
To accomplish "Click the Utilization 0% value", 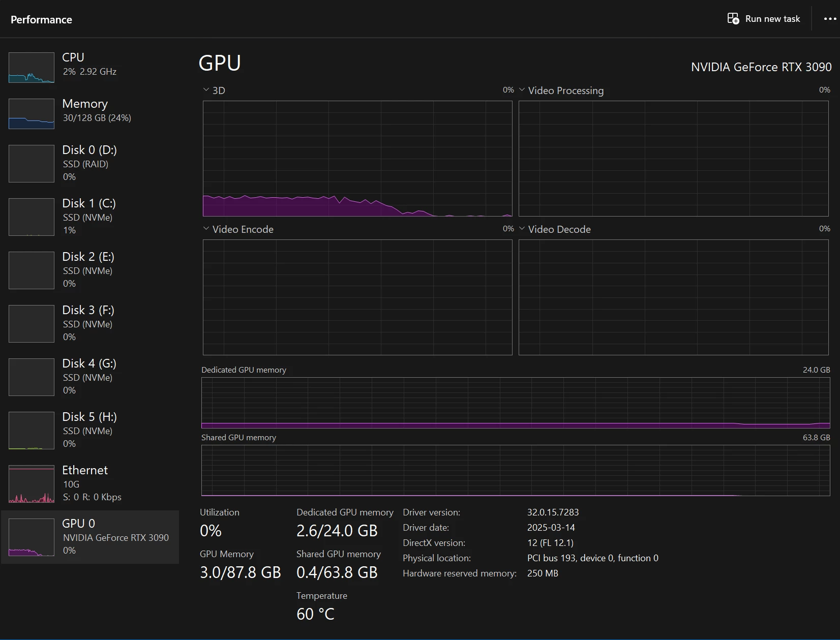I will pyautogui.click(x=211, y=531).
